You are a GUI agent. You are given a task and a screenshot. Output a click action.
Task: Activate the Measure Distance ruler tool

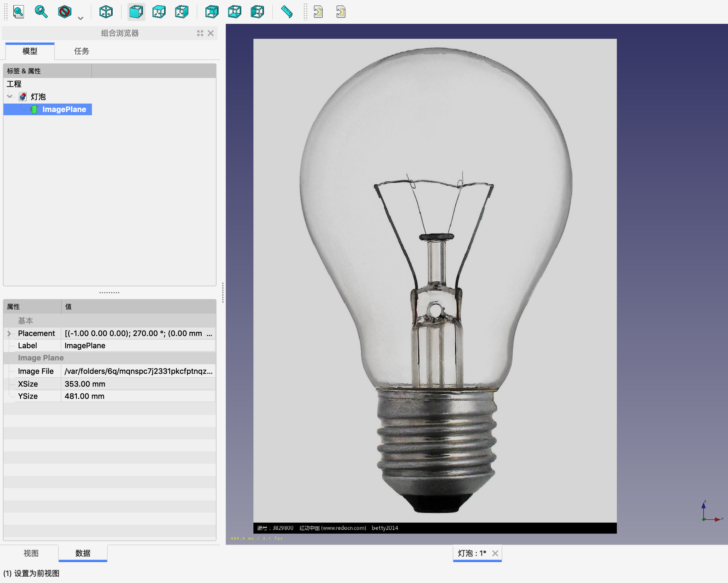[x=287, y=12]
